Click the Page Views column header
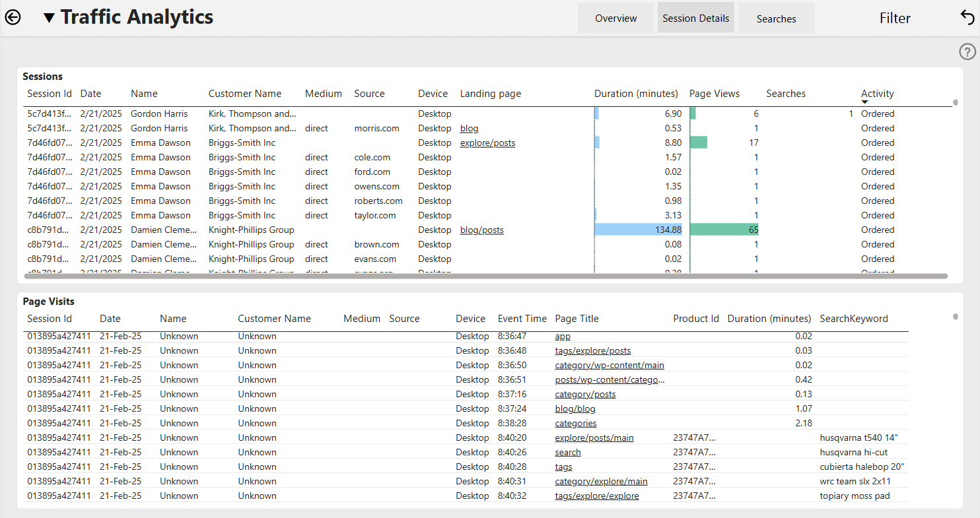The image size is (980, 518). pyautogui.click(x=714, y=94)
